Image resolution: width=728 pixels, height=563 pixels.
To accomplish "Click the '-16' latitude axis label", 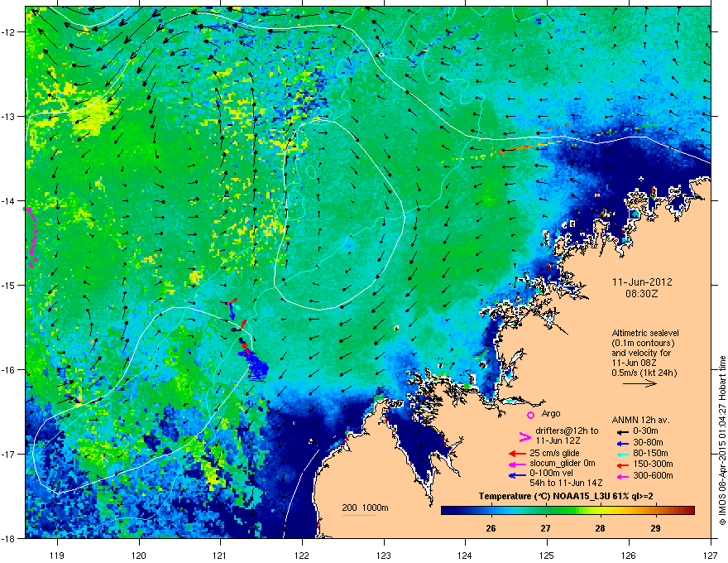I will [8, 370].
